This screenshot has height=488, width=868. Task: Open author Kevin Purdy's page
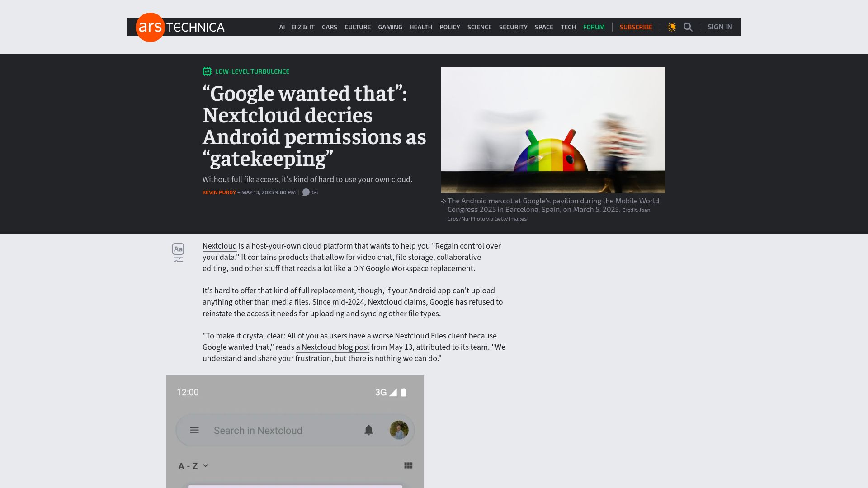pos(219,192)
